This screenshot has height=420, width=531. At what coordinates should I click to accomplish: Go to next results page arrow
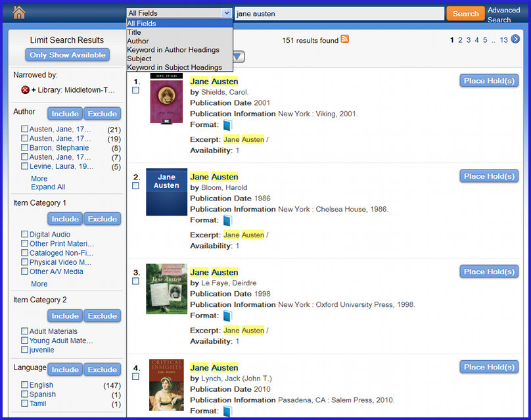click(515, 39)
